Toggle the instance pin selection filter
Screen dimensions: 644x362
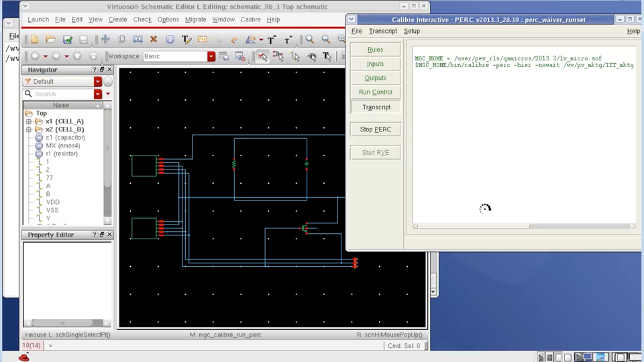[278, 56]
